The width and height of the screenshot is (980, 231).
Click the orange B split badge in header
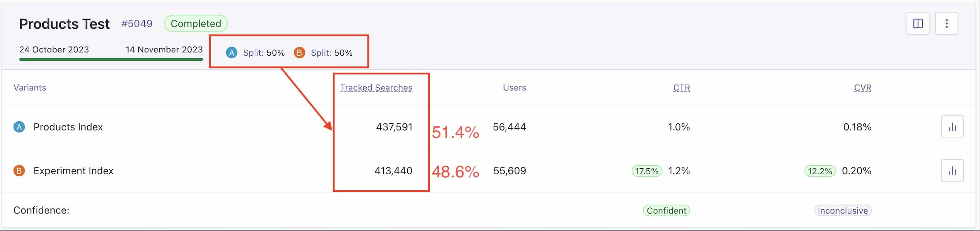coord(299,53)
